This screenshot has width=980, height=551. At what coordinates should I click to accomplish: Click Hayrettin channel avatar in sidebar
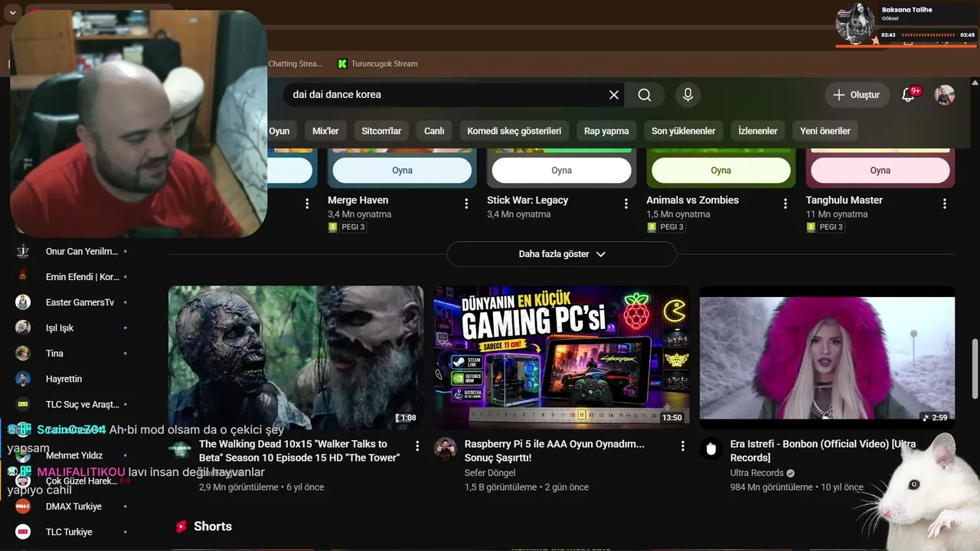[x=23, y=379]
